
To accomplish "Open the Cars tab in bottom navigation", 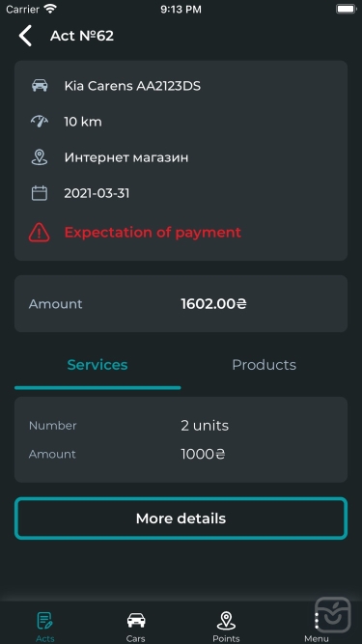I will (136, 625).
